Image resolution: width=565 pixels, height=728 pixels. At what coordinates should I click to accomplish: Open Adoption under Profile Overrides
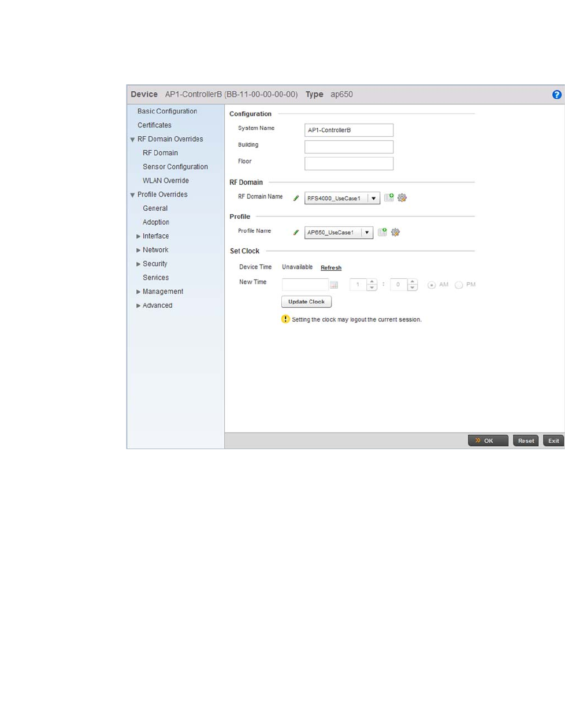click(156, 222)
